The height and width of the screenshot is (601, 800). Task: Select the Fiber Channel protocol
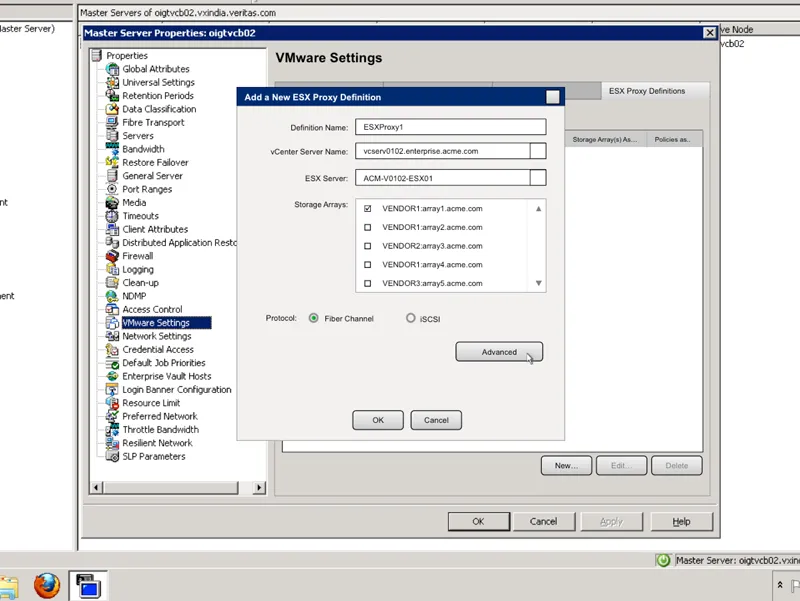coord(313,318)
